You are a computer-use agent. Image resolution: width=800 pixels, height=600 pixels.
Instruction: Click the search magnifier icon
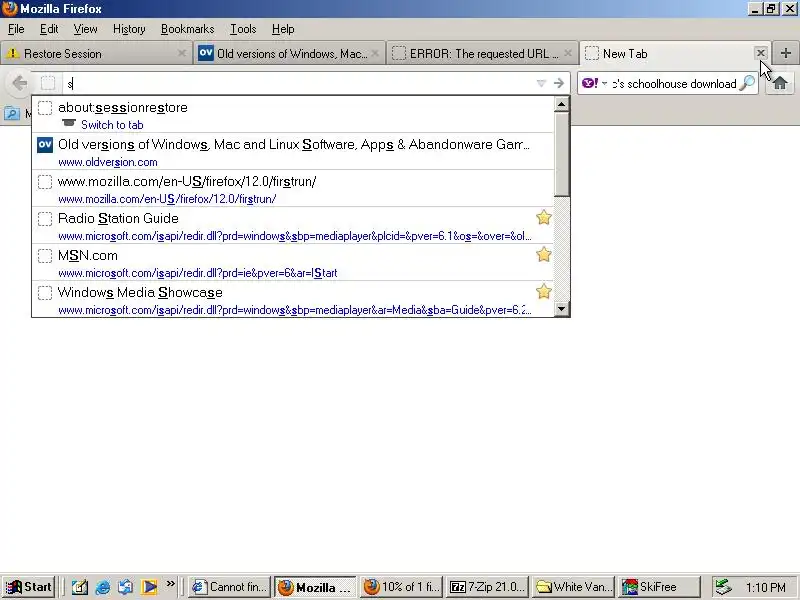point(747,83)
